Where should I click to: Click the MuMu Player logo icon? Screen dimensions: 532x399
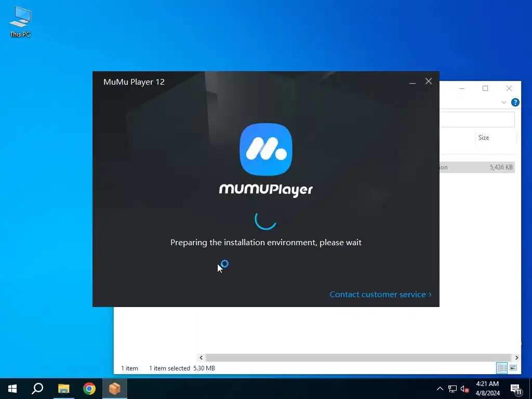(x=265, y=149)
